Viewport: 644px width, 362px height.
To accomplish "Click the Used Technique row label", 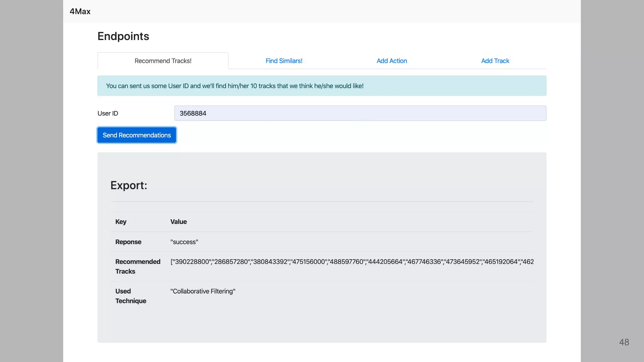I will point(130,296).
